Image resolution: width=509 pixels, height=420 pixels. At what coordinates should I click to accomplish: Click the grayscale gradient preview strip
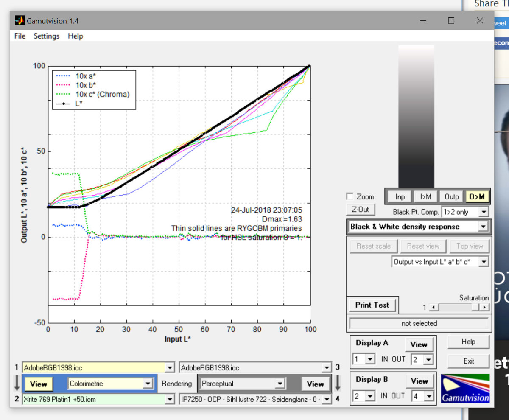tap(416, 116)
